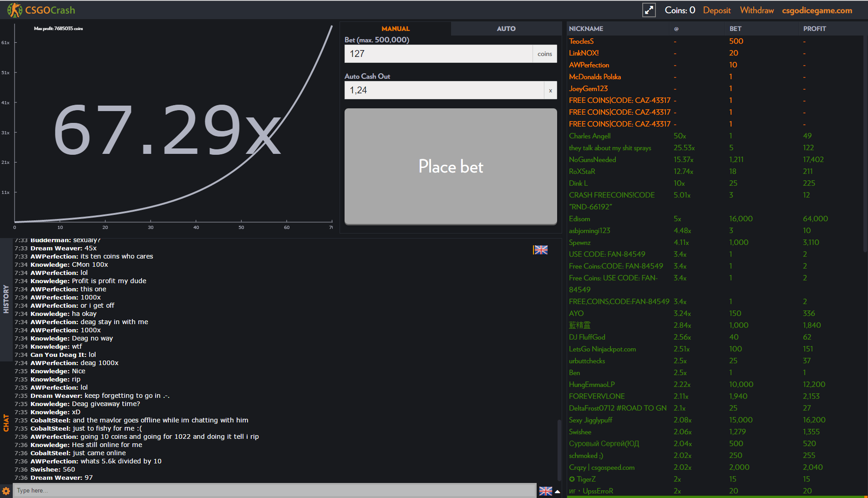Toggle fullscreen with the expand arrows icon
This screenshot has height=498, width=868.
649,10
